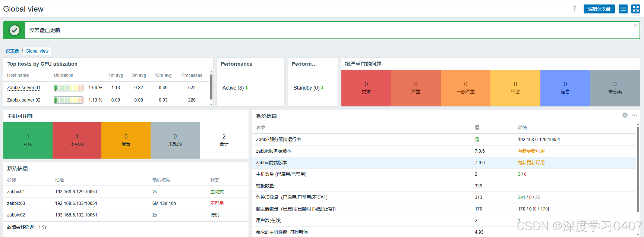Click the Top hosts by CPU utilization title
The width and height of the screenshot is (644, 237).
click(x=42, y=64)
